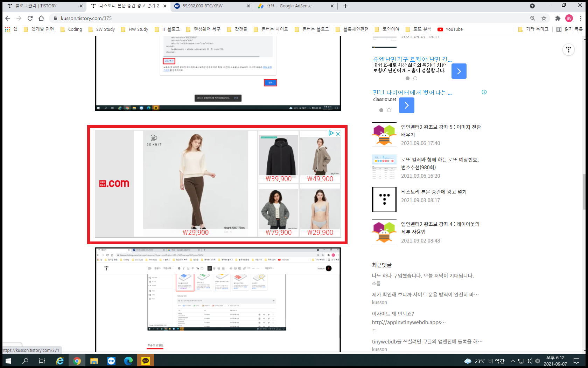588x368 pixels.
Task: Open the zoom magnifier in address bar
Action: coord(533,18)
